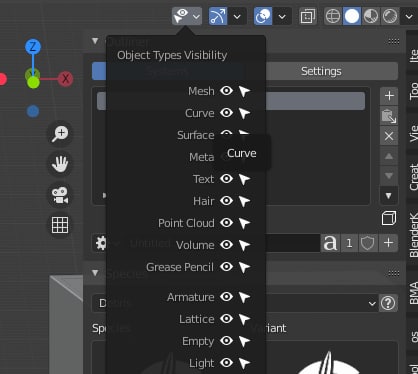Toggle Empty selectability arrow
Viewport: 418px width, 374px height.
244,341
